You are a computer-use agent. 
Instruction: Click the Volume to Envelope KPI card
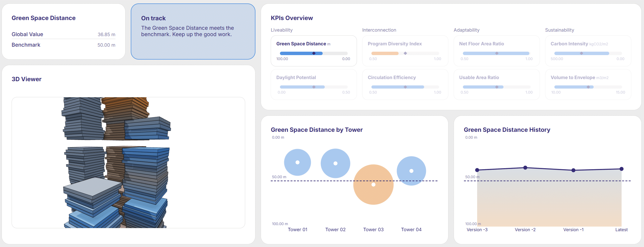point(588,84)
